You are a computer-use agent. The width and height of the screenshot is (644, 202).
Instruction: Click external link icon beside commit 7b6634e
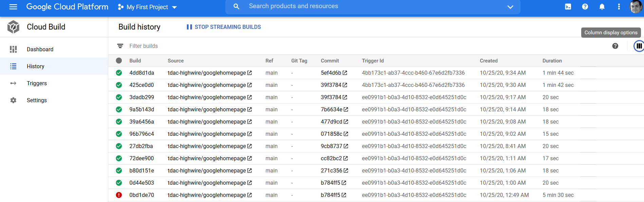[x=346, y=109]
